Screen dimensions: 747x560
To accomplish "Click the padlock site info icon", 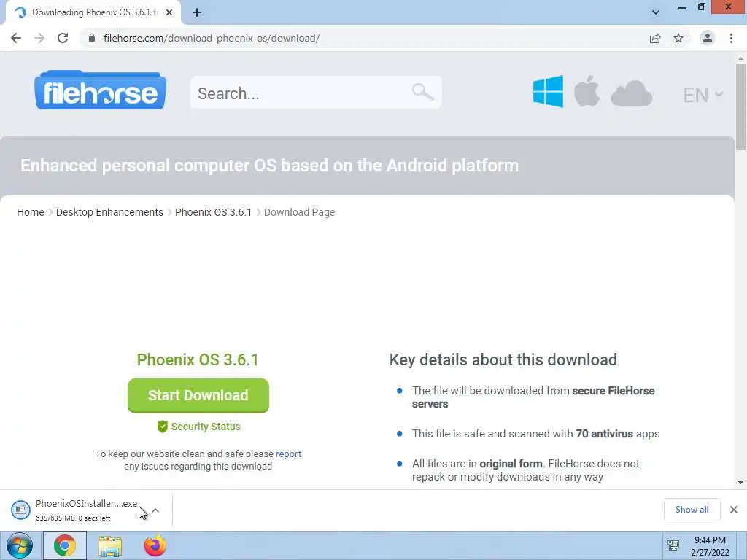I will pyautogui.click(x=92, y=38).
